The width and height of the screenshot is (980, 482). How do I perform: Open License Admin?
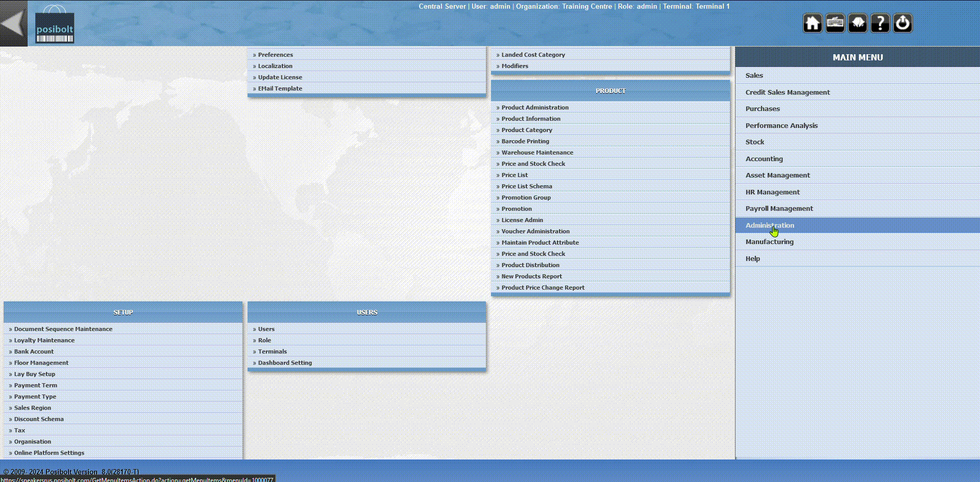[x=522, y=220]
